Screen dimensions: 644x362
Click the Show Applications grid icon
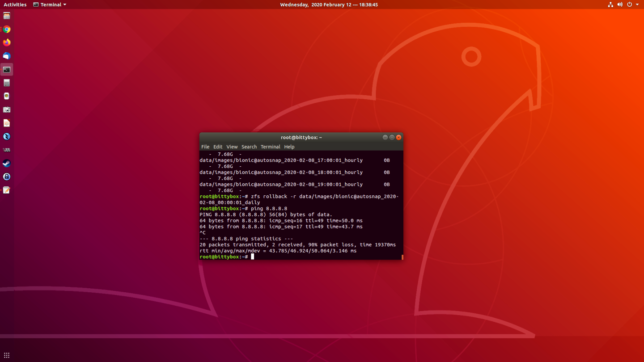6,354
